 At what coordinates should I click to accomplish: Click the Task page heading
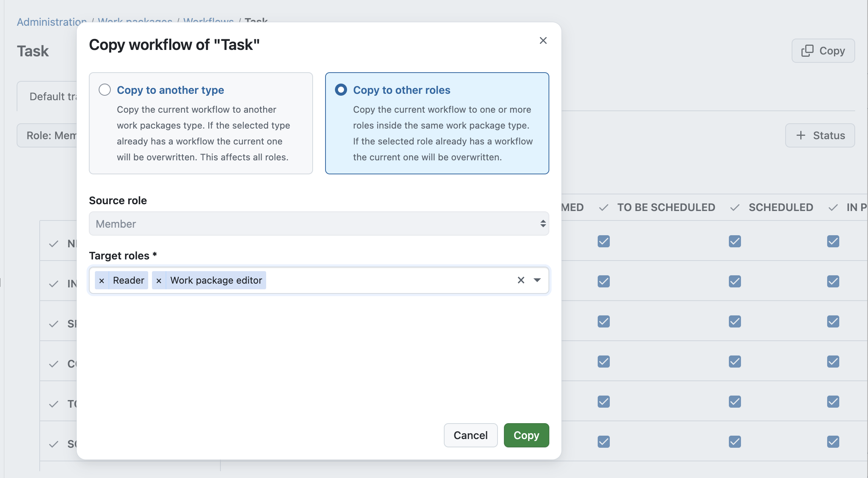[33, 51]
